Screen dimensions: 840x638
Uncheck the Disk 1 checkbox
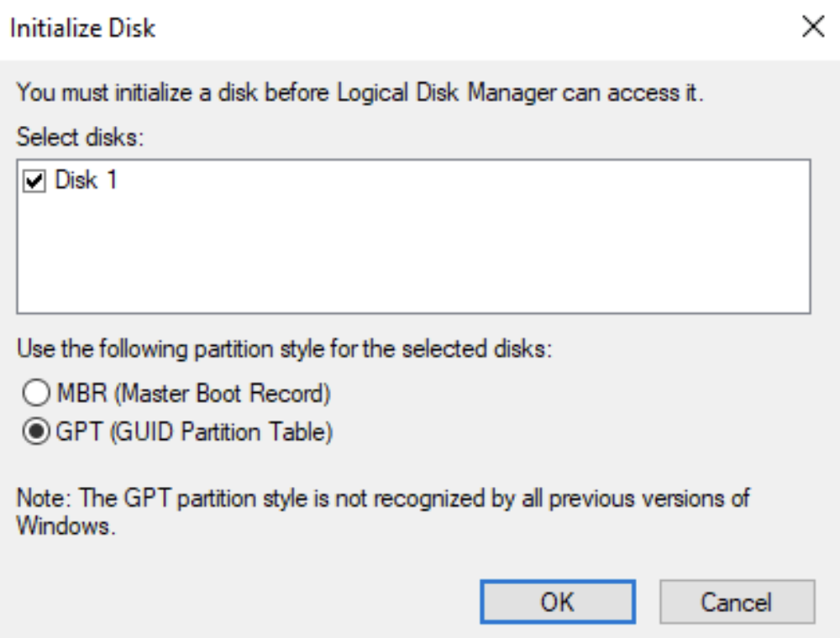click(34, 180)
